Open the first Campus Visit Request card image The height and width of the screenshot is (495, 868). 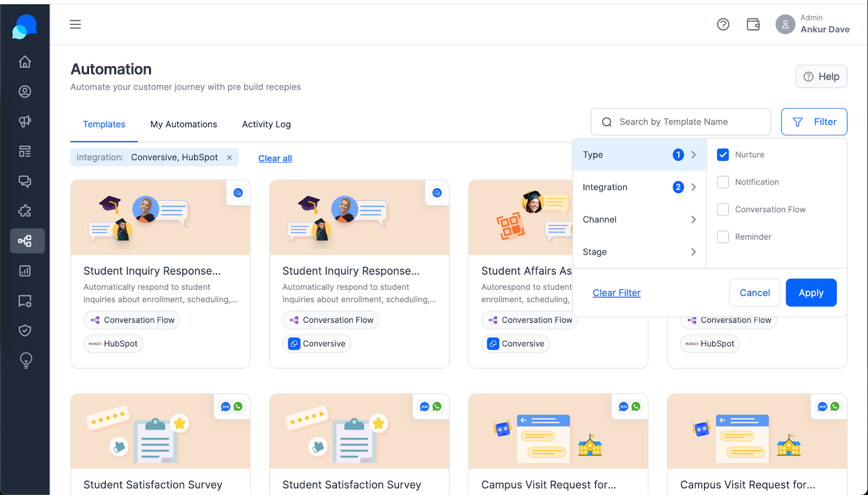point(558,431)
